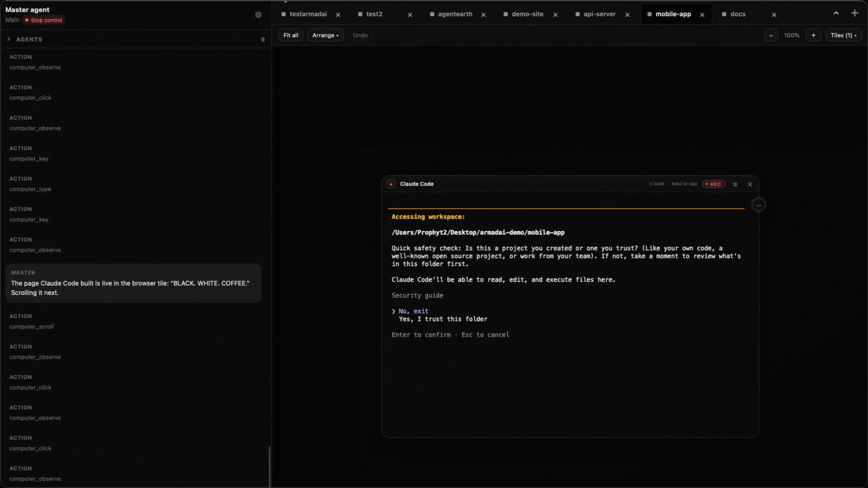Click the agents count 9
Image resolution: width=868 pixels, height=488 pixels.
263,40
